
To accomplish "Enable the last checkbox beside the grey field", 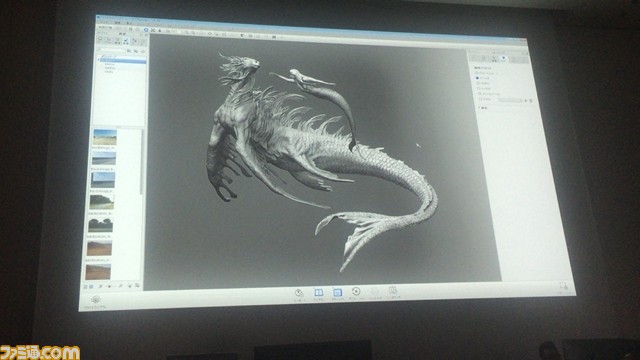I will click(x=480, y=99).
